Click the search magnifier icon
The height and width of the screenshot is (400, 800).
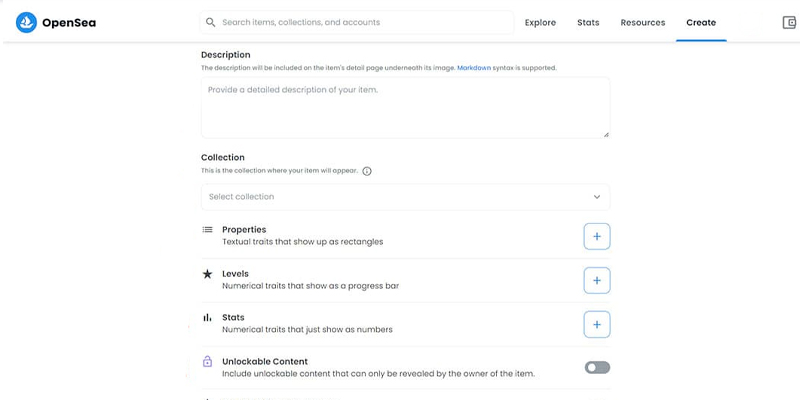click(x=210, y=22)
